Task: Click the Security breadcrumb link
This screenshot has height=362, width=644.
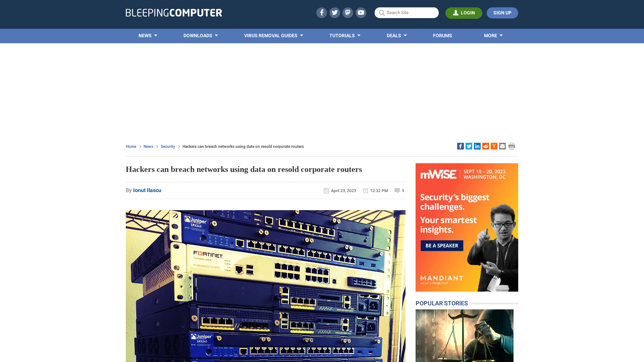Action: point(168,146)
